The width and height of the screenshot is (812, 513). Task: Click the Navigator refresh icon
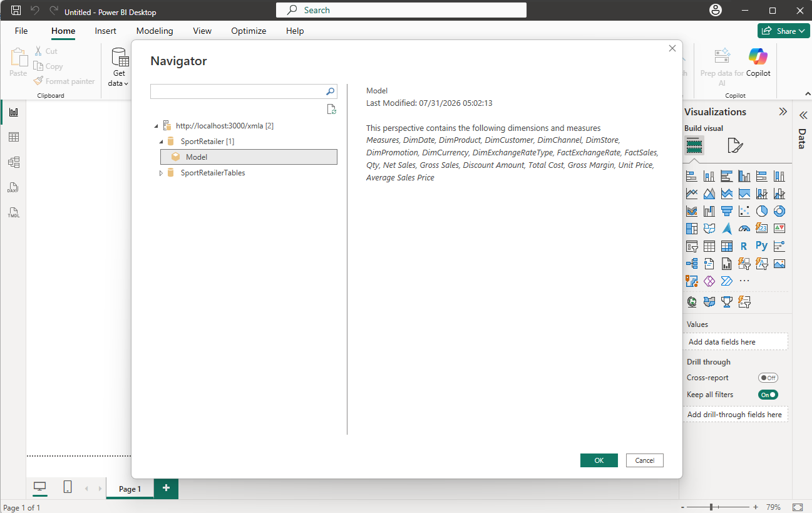(x=332, y=110)
